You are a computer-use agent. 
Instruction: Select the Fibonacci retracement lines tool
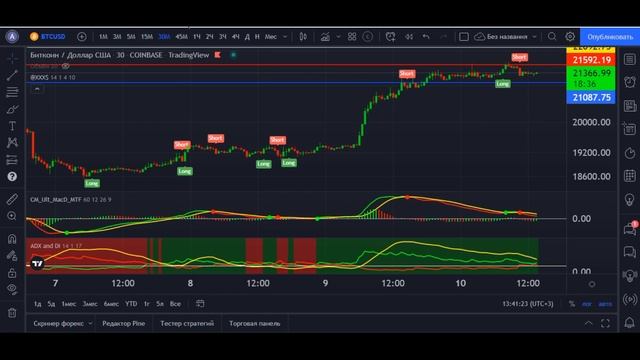[12, 92]
